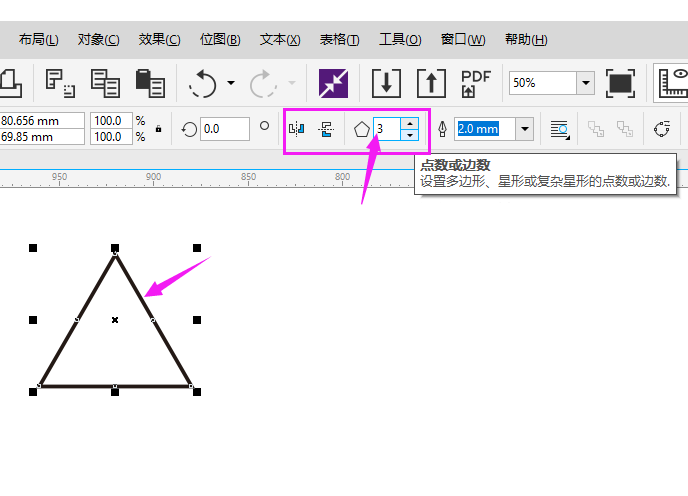Click the copy icon
This screenshot has height=496, width=688.
[x=105, y=83]
